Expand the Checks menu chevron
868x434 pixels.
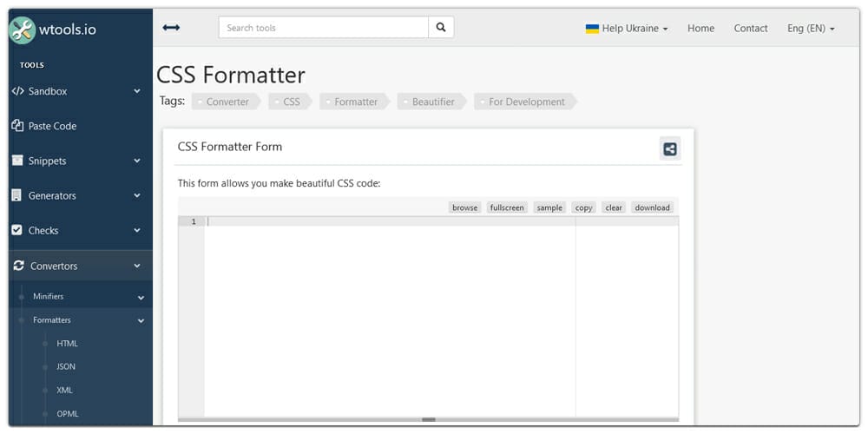click(137, 231)
